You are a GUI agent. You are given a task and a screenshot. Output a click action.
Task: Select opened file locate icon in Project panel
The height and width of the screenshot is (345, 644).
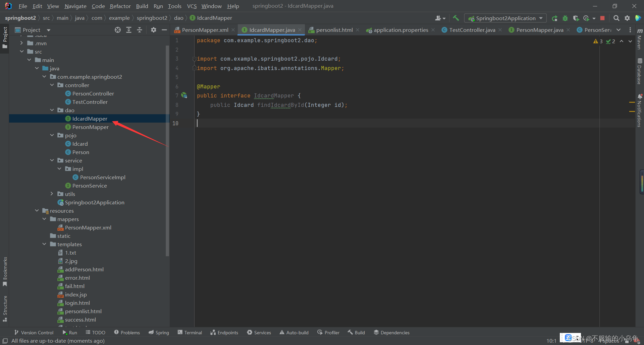click(118, 30)
